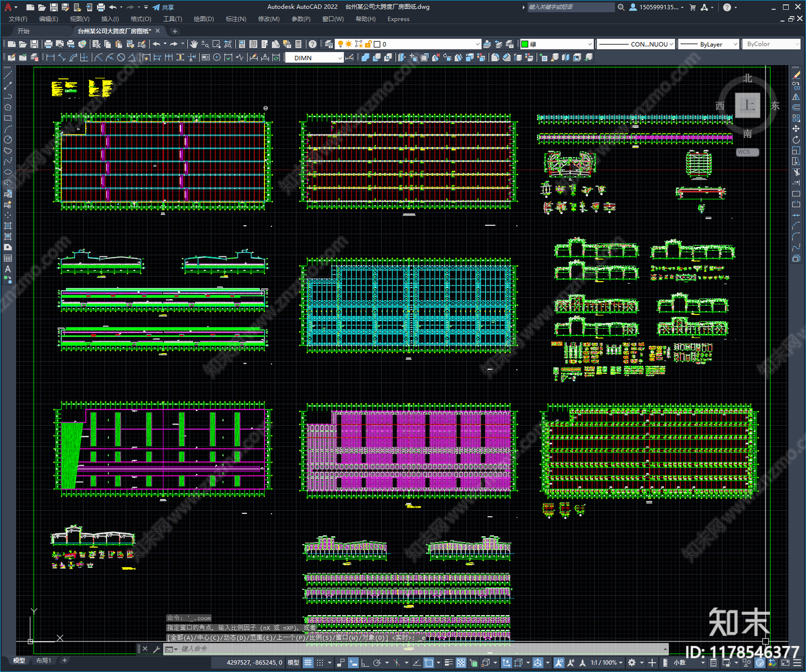806x672 pixels.
Task: Click Zoom Window icon
Action: coord(217,44)
